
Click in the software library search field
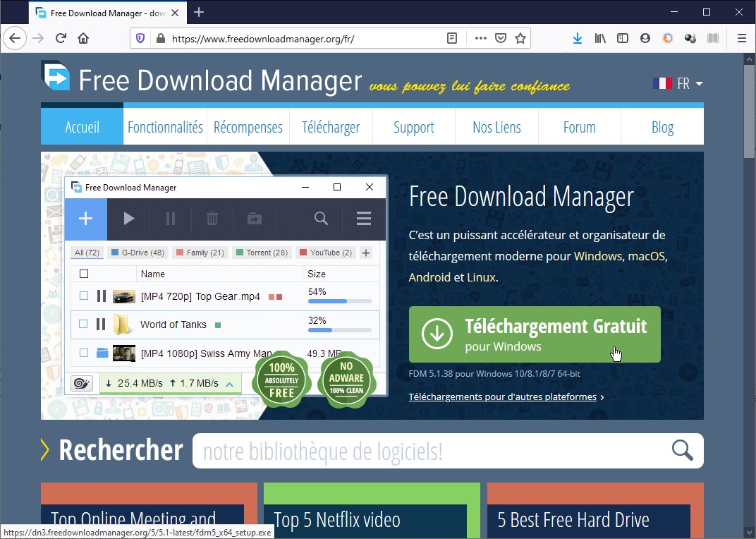pyautogui.click(x=430, y=451)
